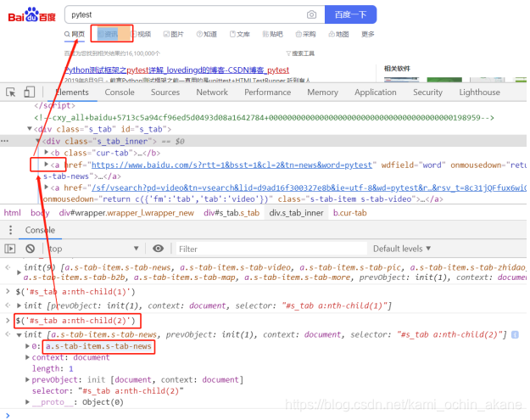The width and height of the screenshot is (530, 420).
Task: Open the CSDN pytest search result link
Action: coord(176,70)
